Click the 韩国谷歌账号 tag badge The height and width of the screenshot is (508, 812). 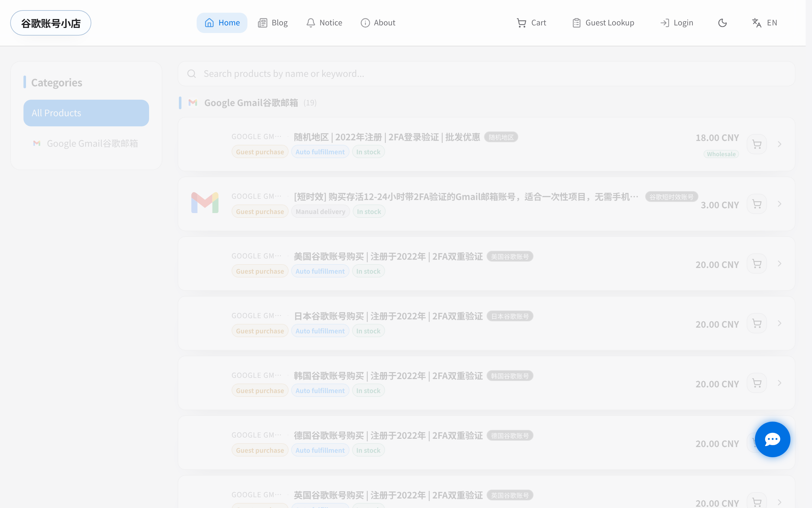point(510,376)
